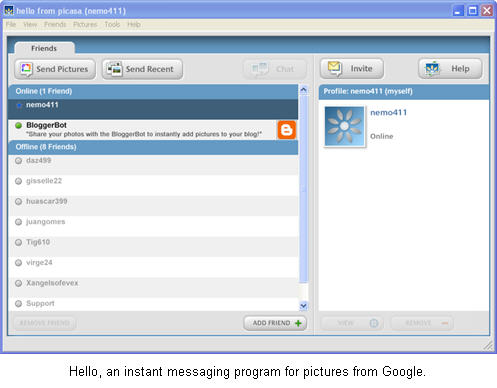
Task: Click the Online status text in the profile panel
Action: click(x=382, y=136)
